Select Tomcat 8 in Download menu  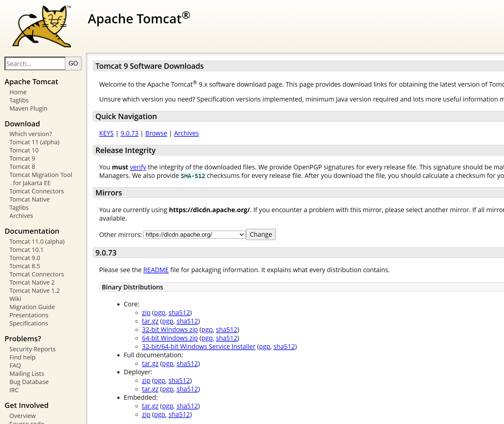pyautogui.click(x=22, y=167)
